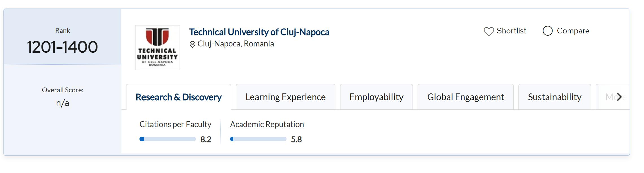This screenshot has width=644, height=173.
Task: Open the Learning Experience tab
Action: [285, 97]
